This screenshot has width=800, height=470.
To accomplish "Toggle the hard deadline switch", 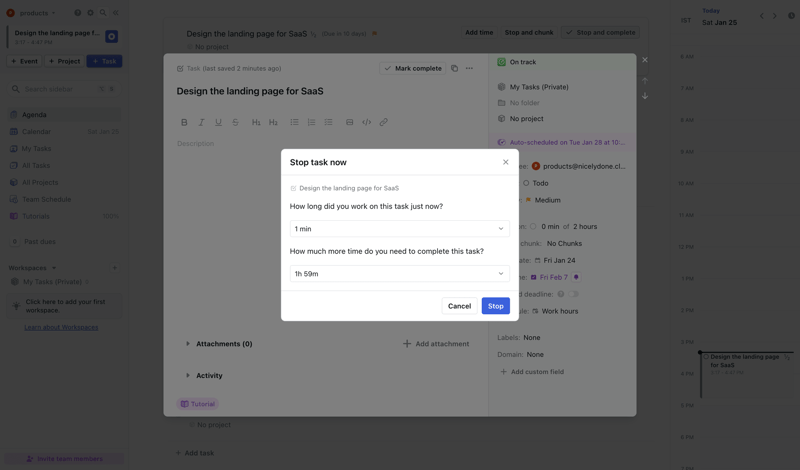I will (573, 294).
